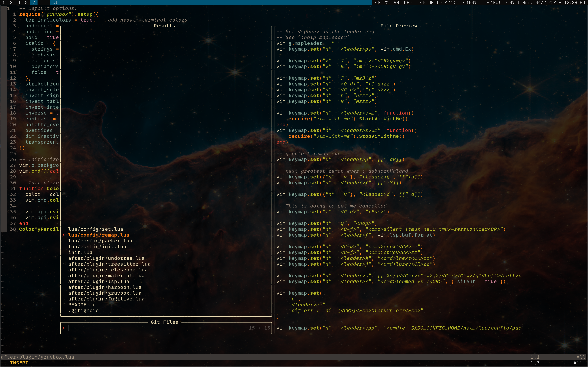Select .gitignore in results list
Viewport: 588px width, 367px height.
(x=83, y=310)
